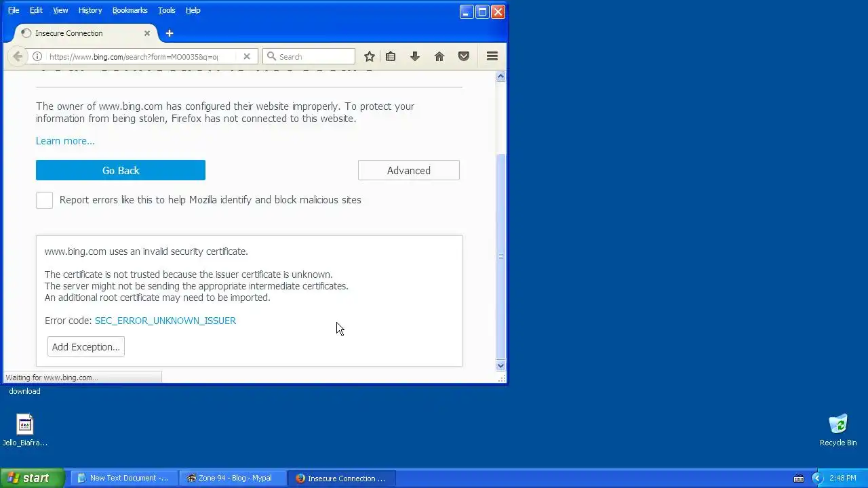The height and width of the screenshot is (488, 868).
Task: Click the back arrow navigation button
Action: point(18,57)
